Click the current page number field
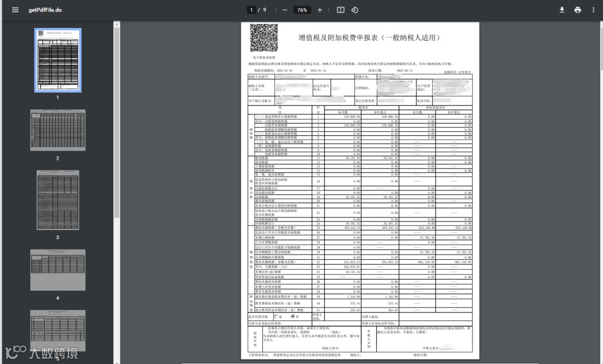Screen dimensions: 603x364 tap(251, 10)
